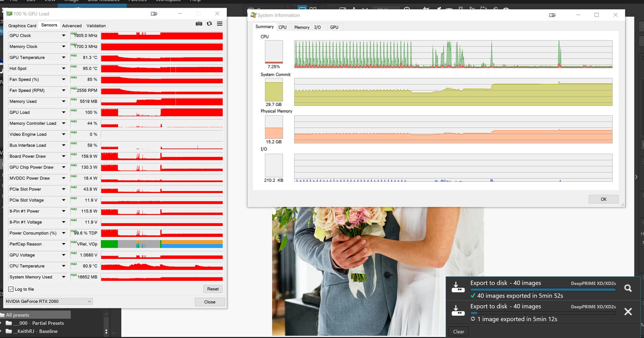Click the magnifier icon on completed export
This screenshot has width=644, height=338.
click(628, 288)
